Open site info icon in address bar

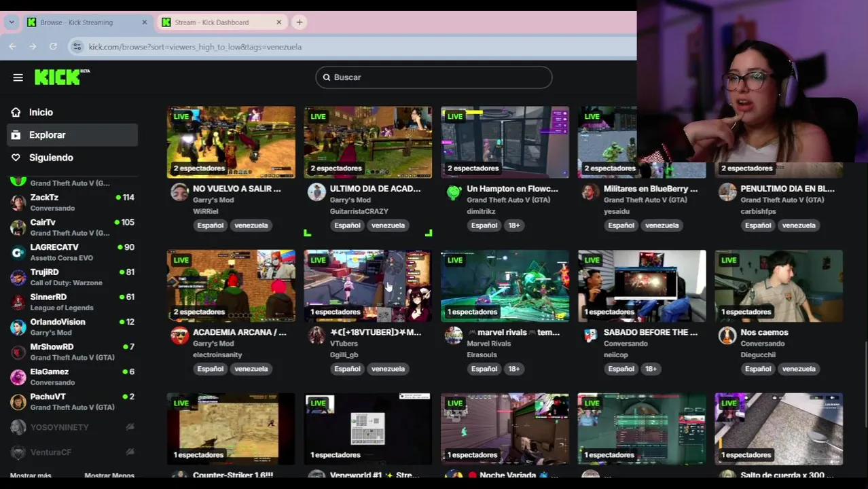(77, 47)
